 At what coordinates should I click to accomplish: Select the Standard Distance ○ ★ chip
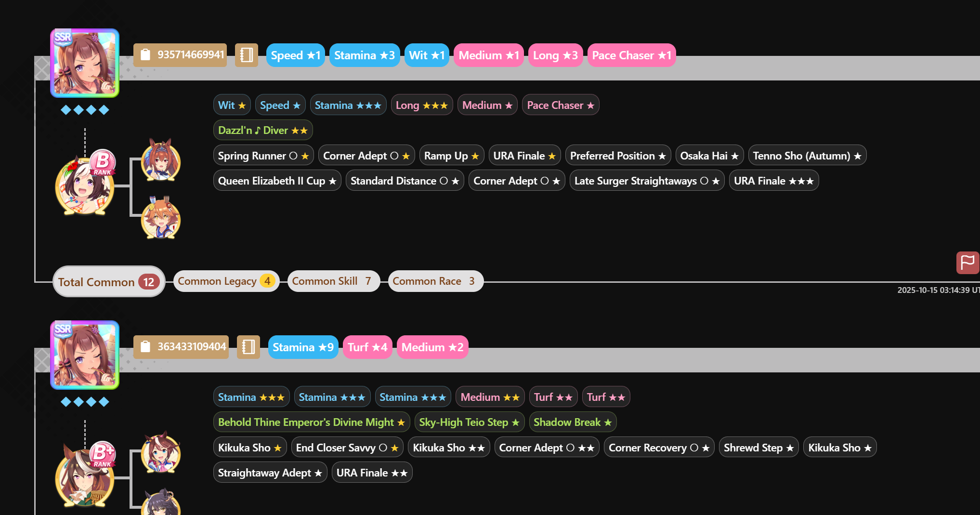(405, 181)
